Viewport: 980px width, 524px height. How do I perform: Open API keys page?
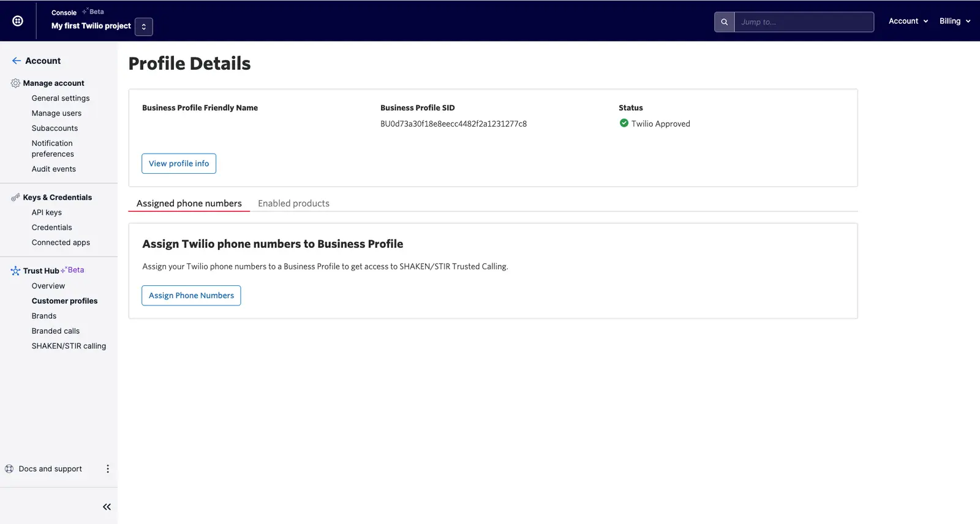pyautogui.click(x=47, y=212)
